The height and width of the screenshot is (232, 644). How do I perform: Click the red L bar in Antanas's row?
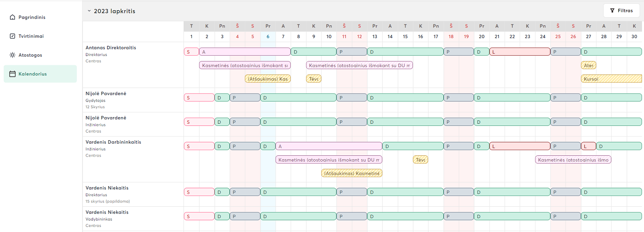[519, 52]
